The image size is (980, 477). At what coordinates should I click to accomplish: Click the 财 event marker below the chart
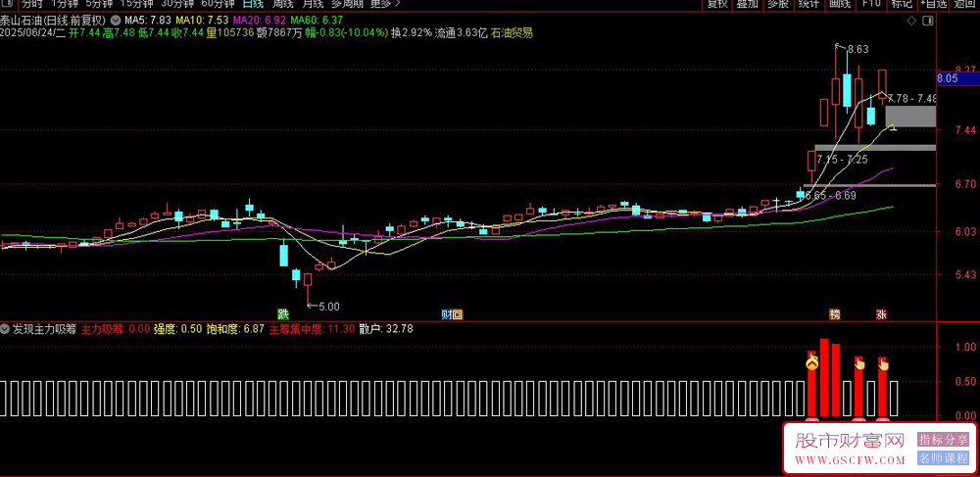tap(446, 314)
